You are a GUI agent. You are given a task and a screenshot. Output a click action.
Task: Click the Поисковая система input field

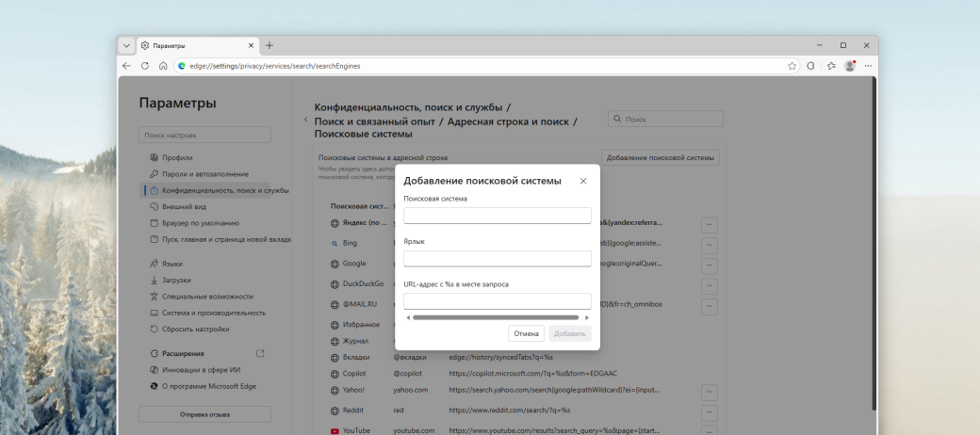coord(497,216)
